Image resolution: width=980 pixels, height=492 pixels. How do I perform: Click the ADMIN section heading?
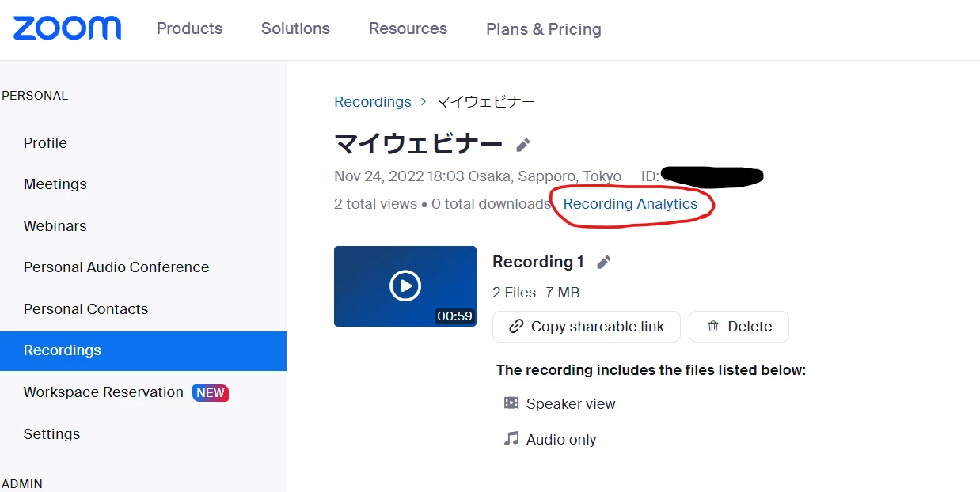click(22, 483)
